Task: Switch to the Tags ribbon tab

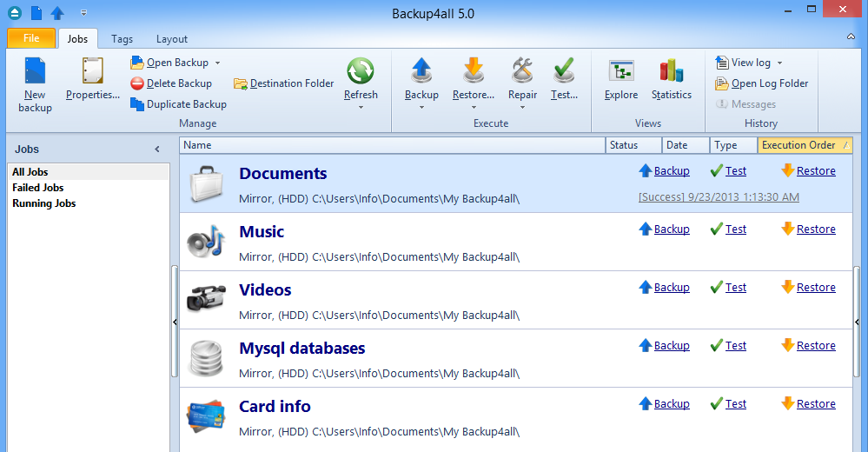Action: point(122,39)
